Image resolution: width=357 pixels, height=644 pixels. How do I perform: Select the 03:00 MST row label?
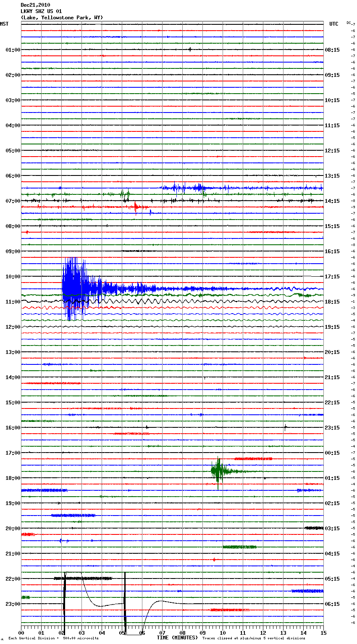pyautogui.click(x=13, y=100)
